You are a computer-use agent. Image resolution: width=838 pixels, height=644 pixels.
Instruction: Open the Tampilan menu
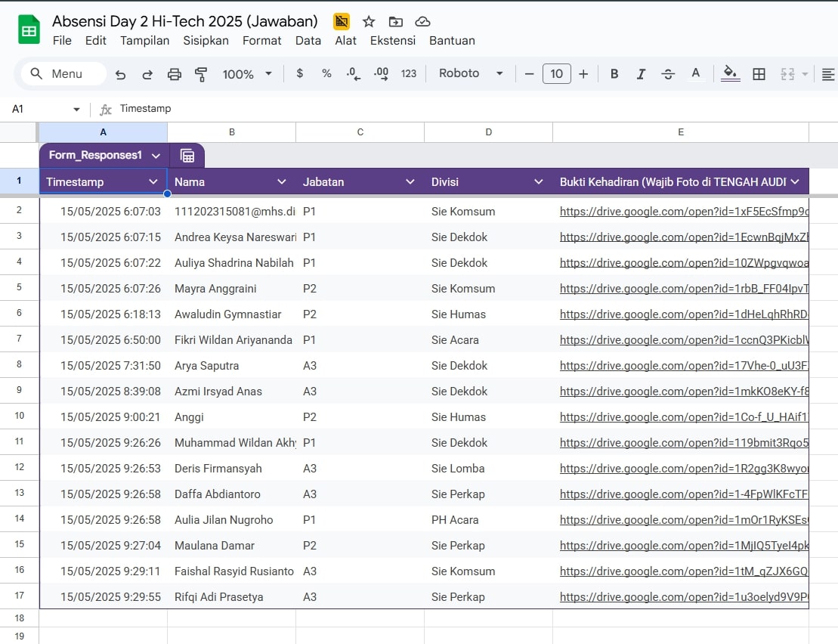click(x=144, y=41)
